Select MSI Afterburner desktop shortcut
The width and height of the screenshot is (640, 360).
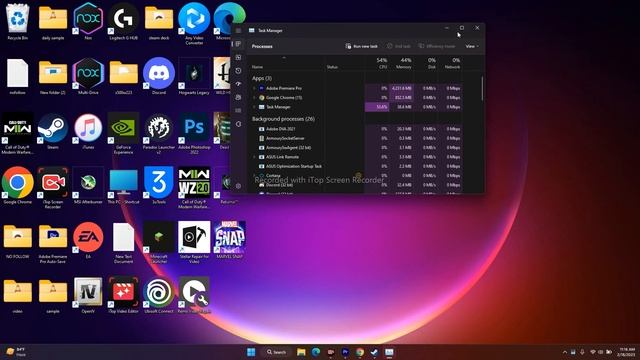pyautogui.click(x=88, y=186)
